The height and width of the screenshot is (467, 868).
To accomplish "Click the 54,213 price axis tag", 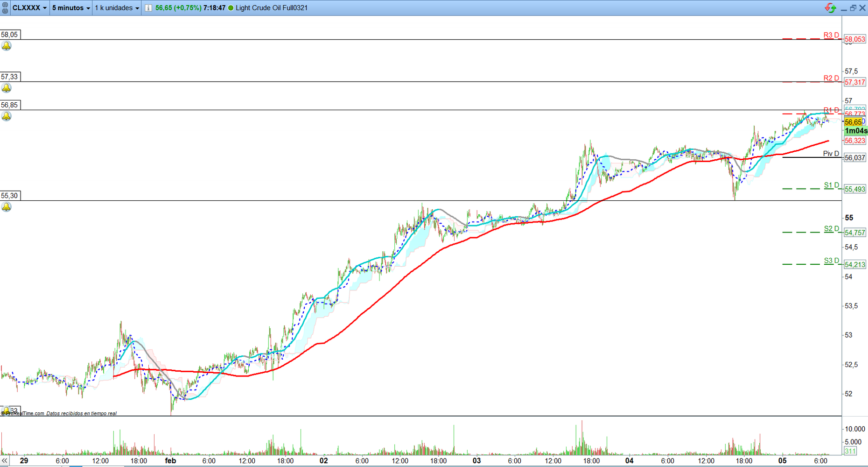I will click(x=855, y=265).
